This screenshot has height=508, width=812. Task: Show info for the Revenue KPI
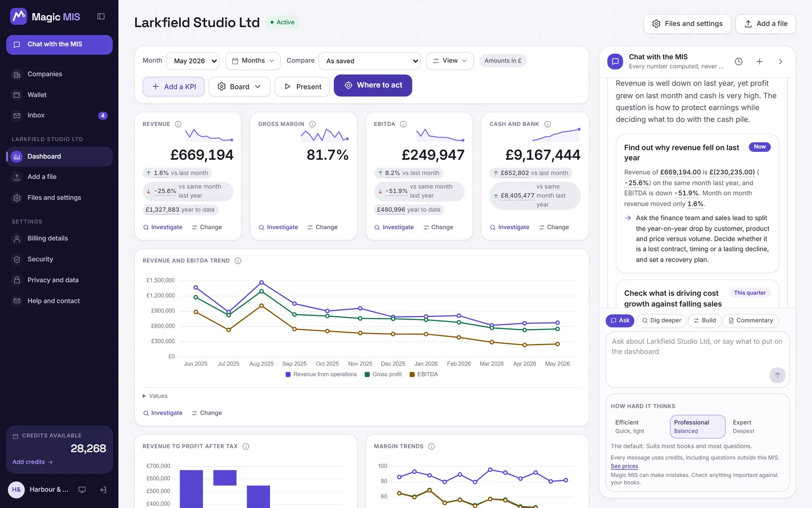(178, 124)
